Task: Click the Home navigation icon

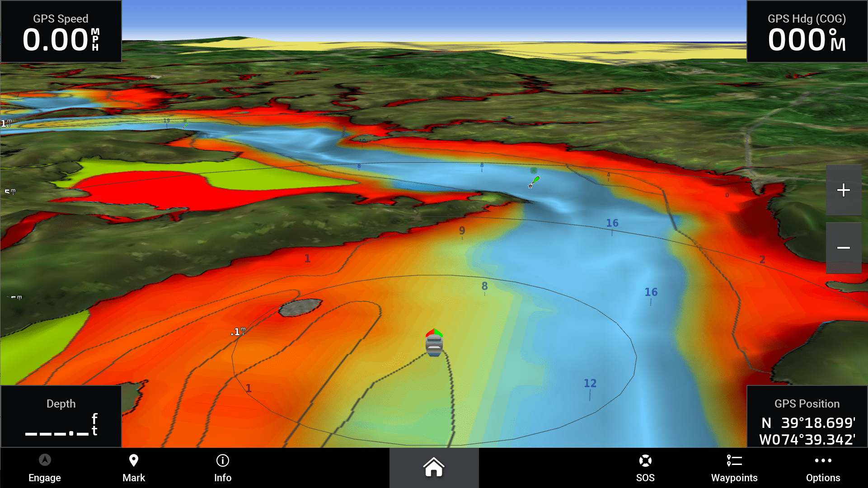Action: point(433,468)
